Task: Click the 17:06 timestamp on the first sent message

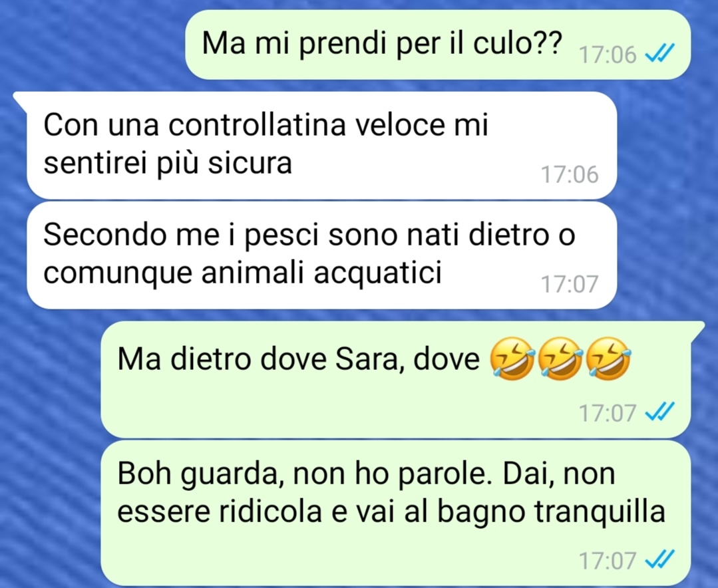Action: (x=608, y=55)
